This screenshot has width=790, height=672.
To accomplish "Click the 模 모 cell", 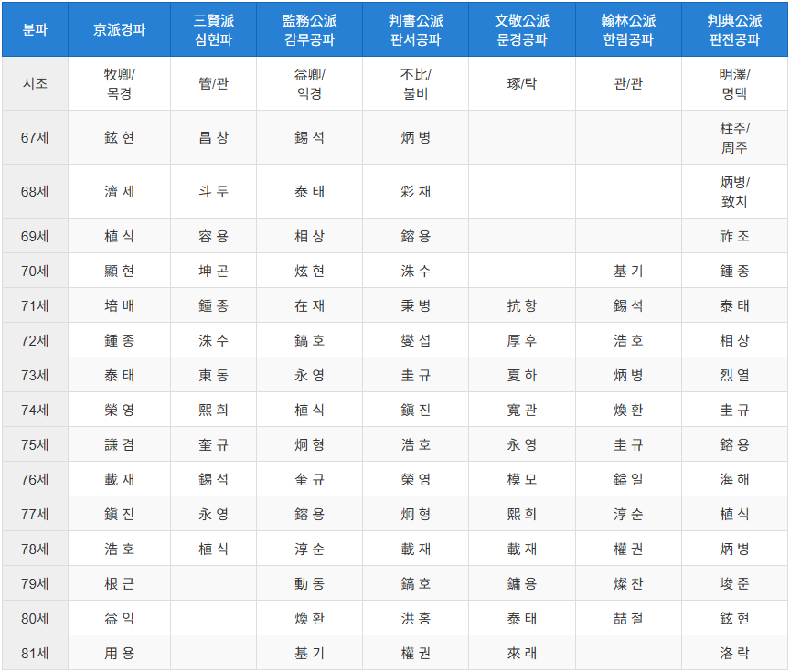I will click(522, 479).
